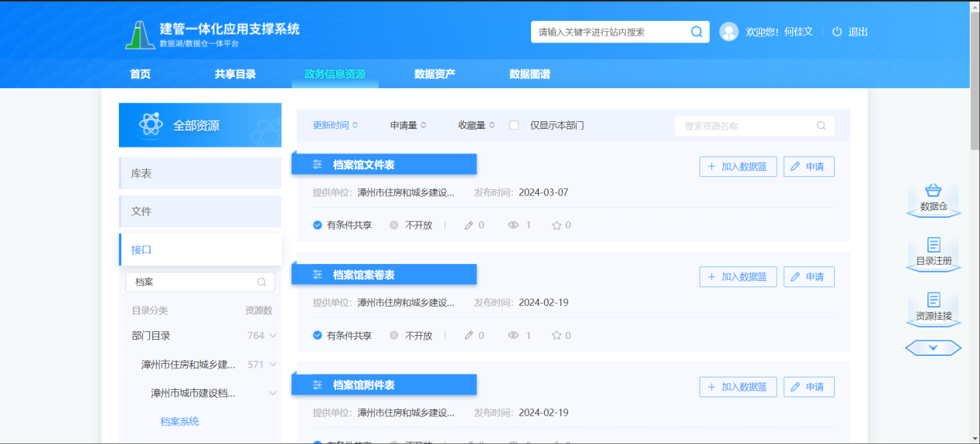
Task: Click the atom icon in 全部资源
Action: pyautogui.click(x=150, y=124)
